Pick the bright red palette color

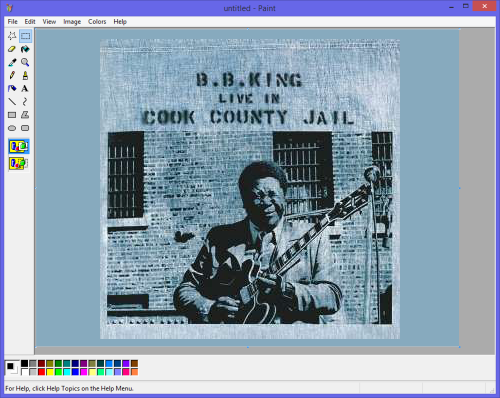tap(41, 372)
